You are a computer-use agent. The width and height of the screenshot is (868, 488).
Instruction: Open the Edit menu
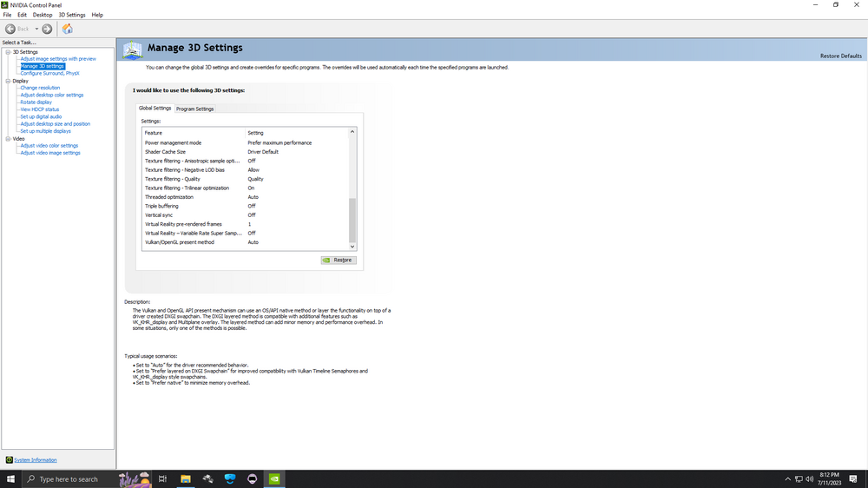(x=23, y=15)
